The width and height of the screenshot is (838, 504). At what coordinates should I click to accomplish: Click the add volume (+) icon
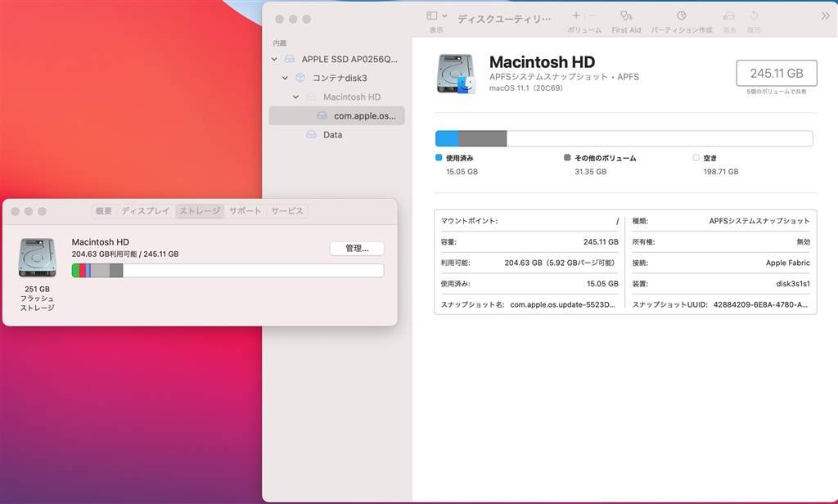point(575,14)
